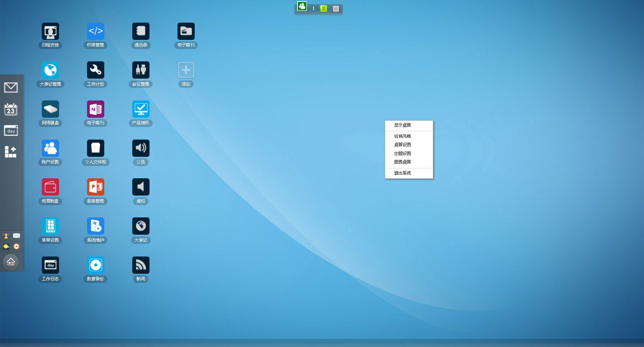Open the 网络硬盘 network disk icon

pos(50,109)
